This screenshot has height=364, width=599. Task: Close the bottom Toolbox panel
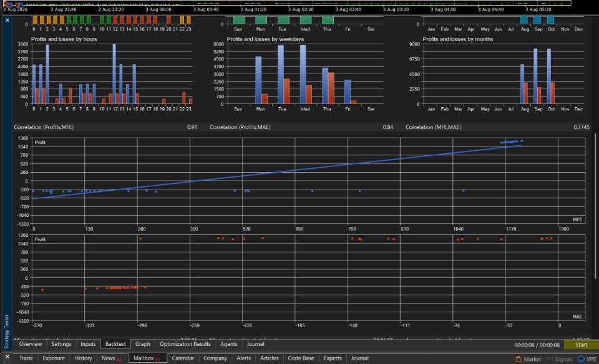point(7,357)
